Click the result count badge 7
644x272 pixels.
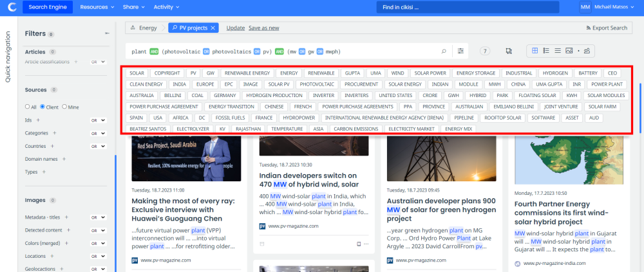(x=485, y=51)
